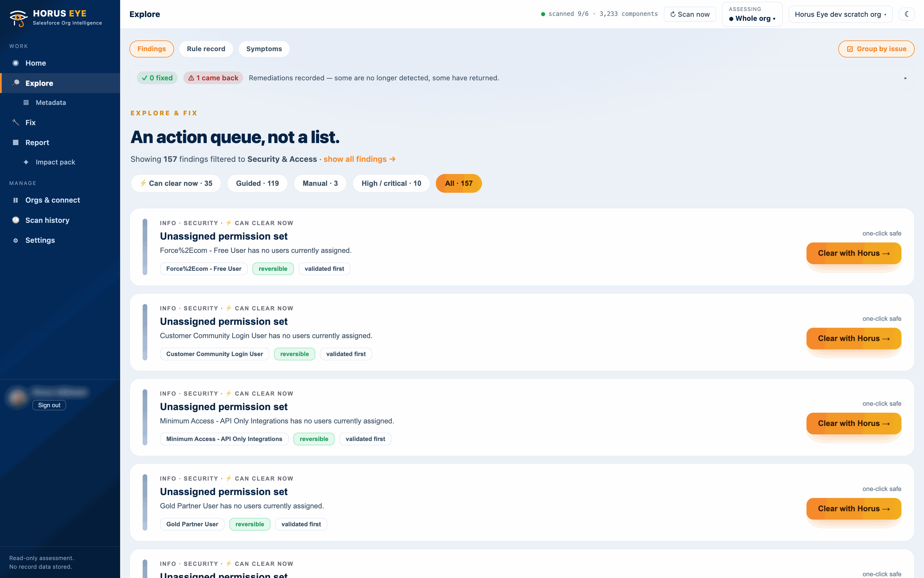924x578 pixels.
Task: Clear Force%2Ecom - Free User finding with Horus
Action: pyautogui.click(x=854, y=253)
